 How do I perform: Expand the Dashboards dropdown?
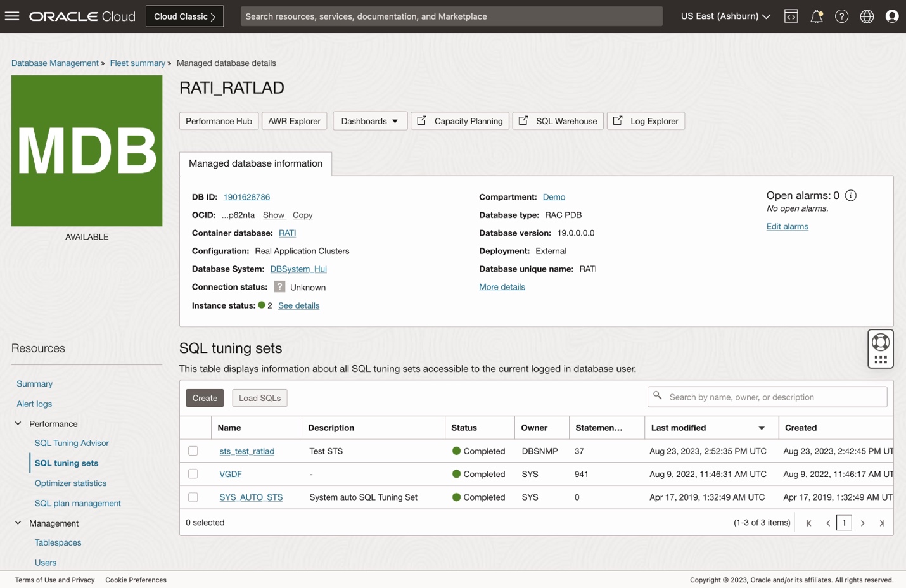tap(369, 121)
